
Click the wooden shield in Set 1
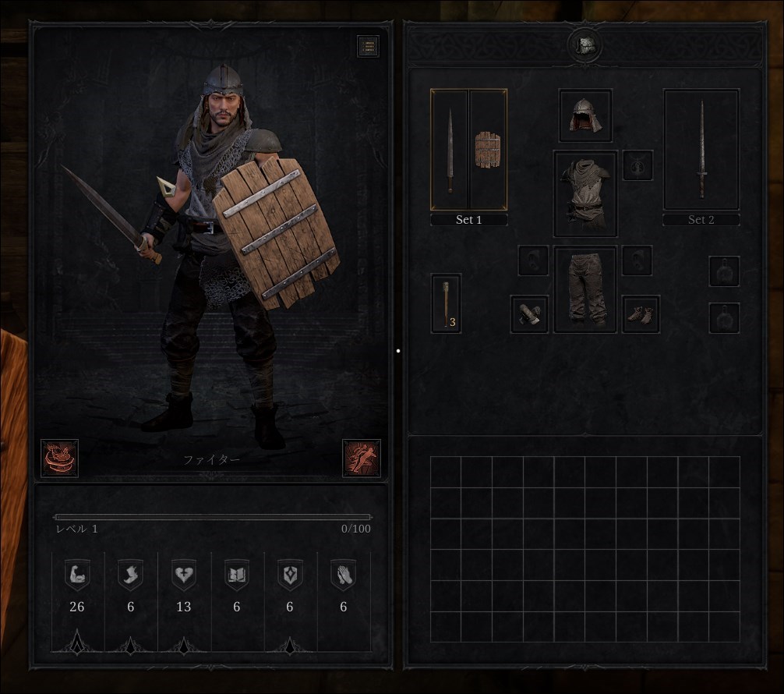(x=488, y=150)
